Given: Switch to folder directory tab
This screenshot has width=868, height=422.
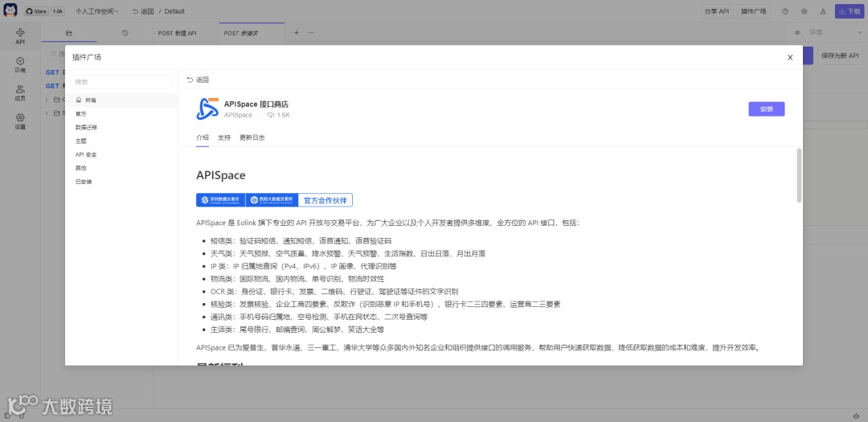Looking at the screenshot, I should 69,33.
